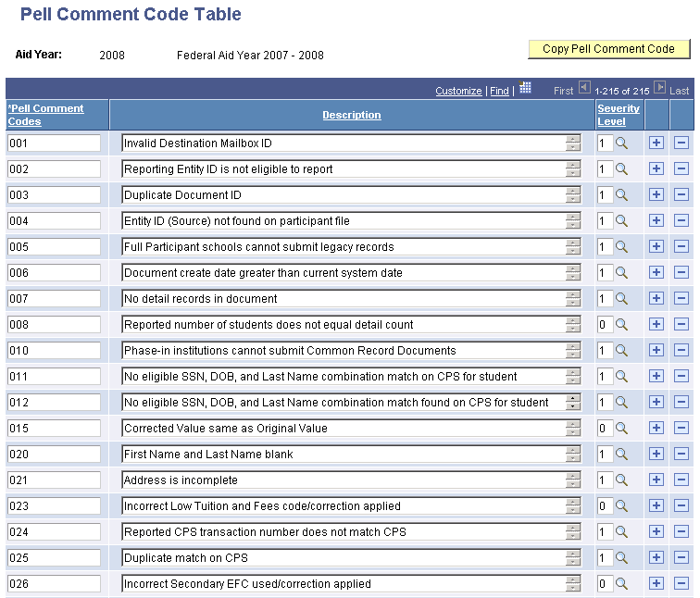Add a row after code 008
The height and width of the screenshot is (598, 700).
coord(656,324)
